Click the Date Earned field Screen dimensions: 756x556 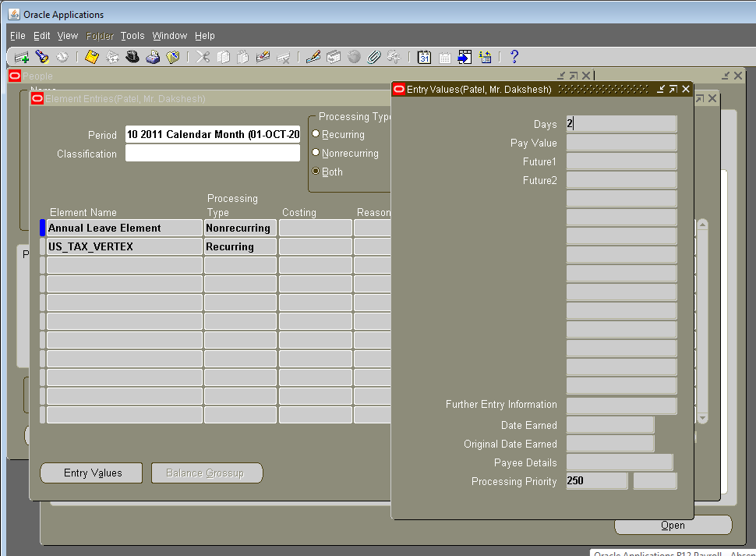click(610, 425)
